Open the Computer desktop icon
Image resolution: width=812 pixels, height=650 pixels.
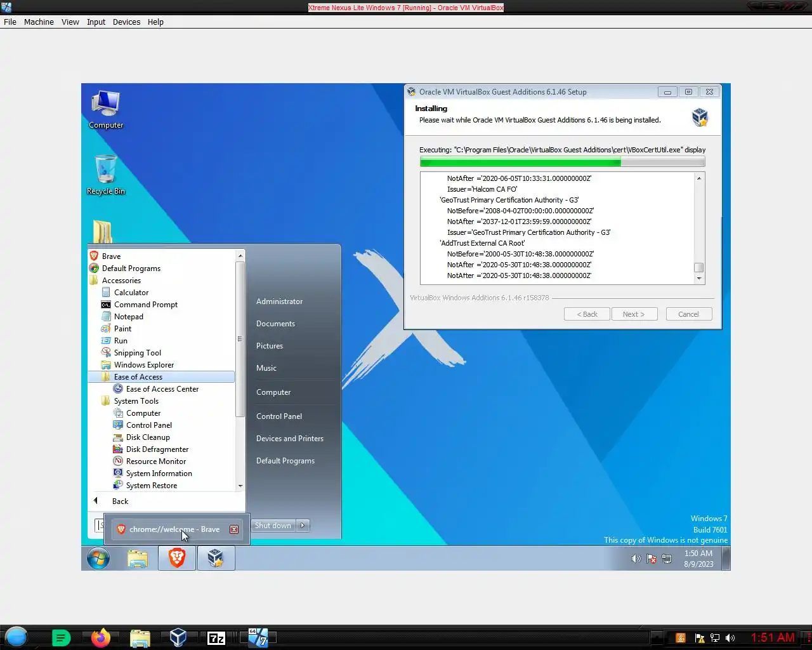(106, 109)
